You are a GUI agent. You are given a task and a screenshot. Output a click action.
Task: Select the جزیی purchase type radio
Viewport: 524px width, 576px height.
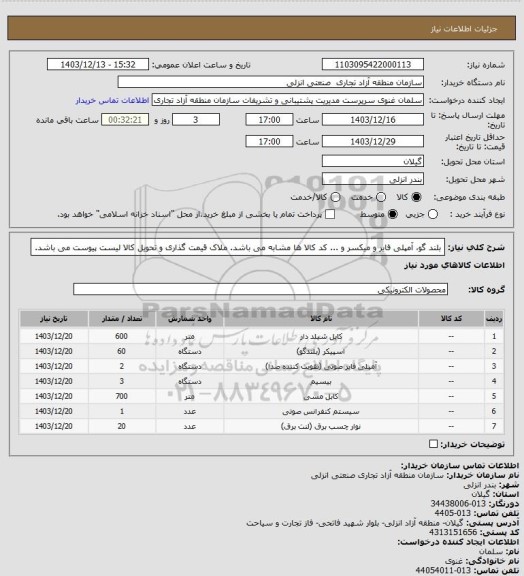tap(433, 214)
